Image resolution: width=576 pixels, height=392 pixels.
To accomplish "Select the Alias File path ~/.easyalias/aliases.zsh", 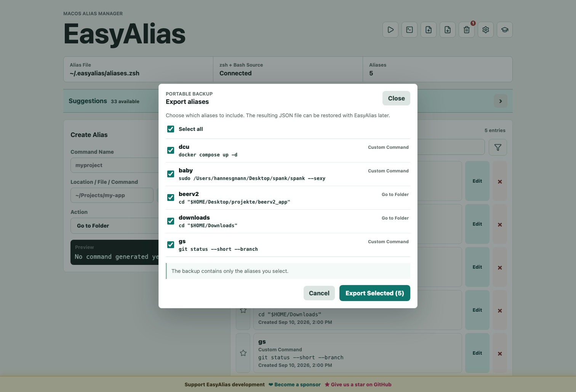I will point(104,73).
